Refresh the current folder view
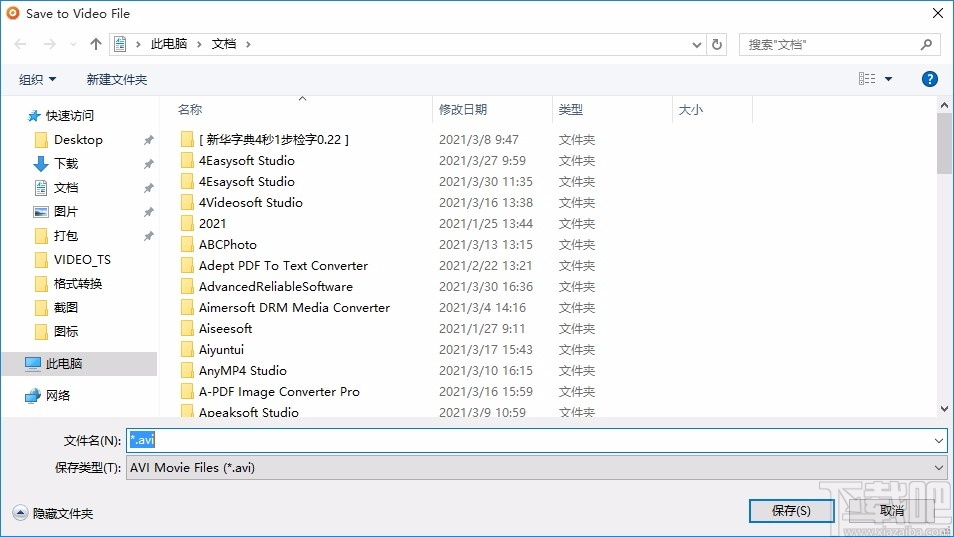The width and height of the screenshot is (954, 537). click(x=717, y=44)
